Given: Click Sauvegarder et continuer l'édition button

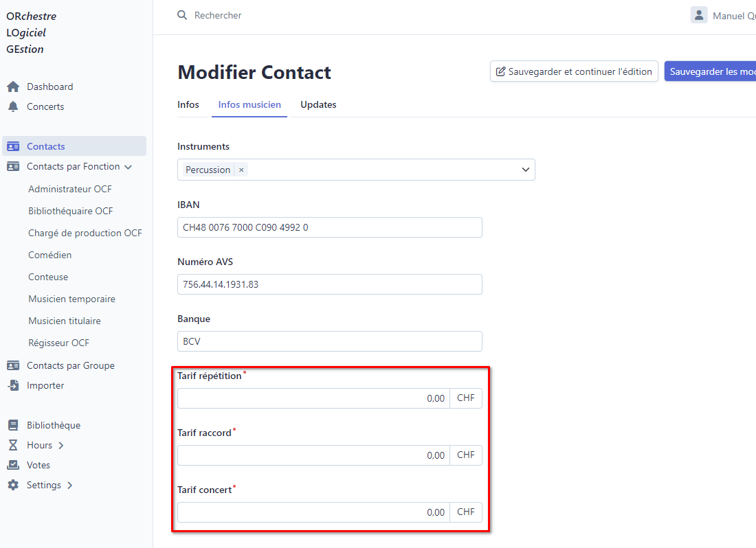Looking at the screenshot, I should coord(574,71).
